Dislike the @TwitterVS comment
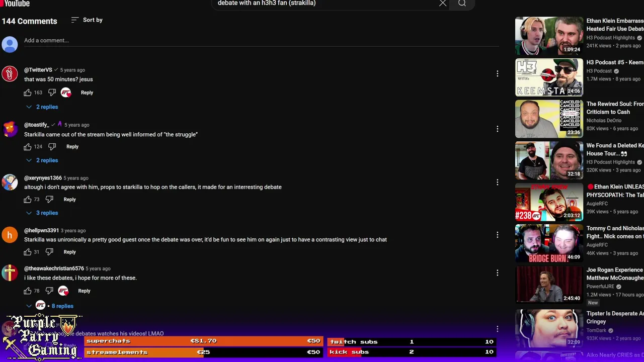The image size is (644, 362). [x=52, y=93]
